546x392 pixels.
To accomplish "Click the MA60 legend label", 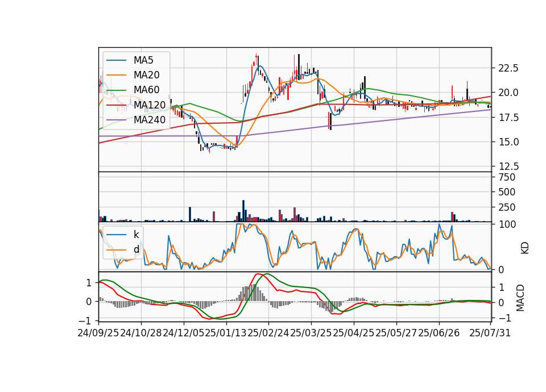I will point(146,90).
